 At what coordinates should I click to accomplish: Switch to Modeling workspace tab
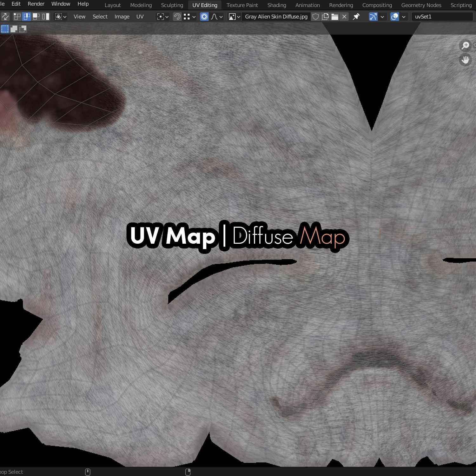pyautogui.click(x=141, y=5)
